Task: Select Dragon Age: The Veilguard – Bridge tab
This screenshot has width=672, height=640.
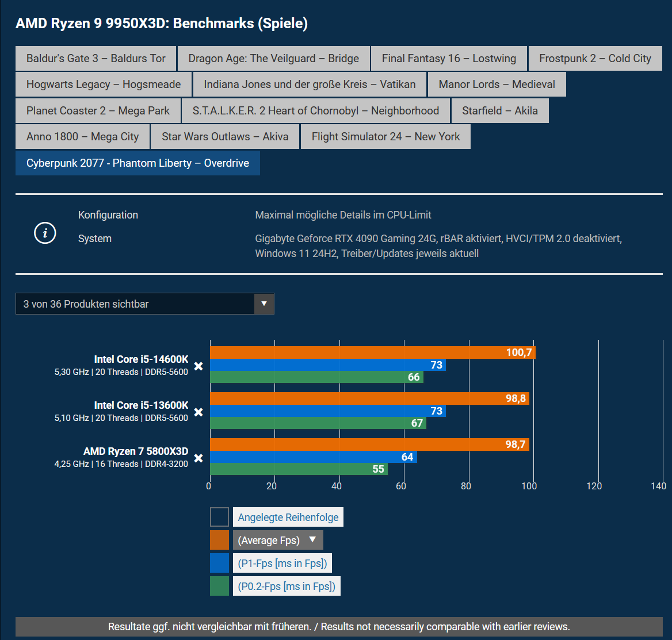Action: click(x=273, y=58)
